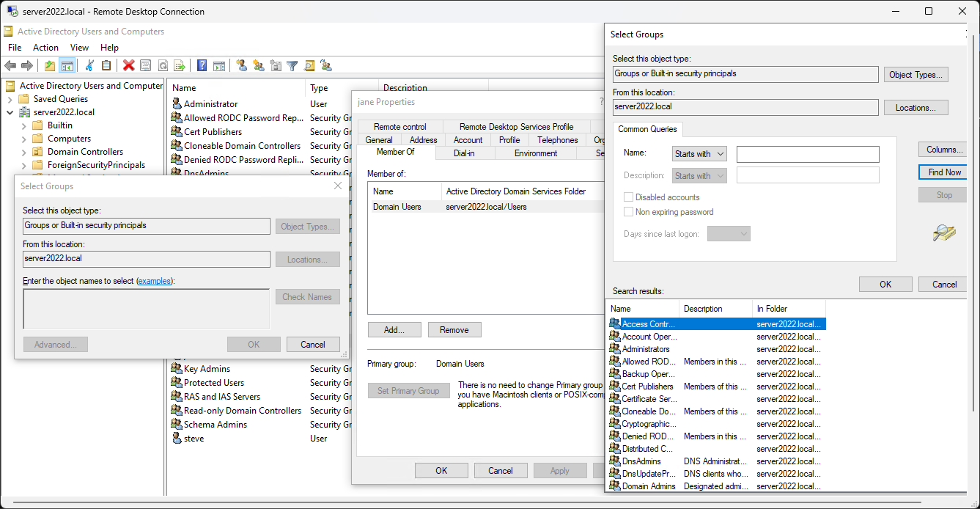Enable the Disabled accounts checkbox

click(x=628, y=197)
